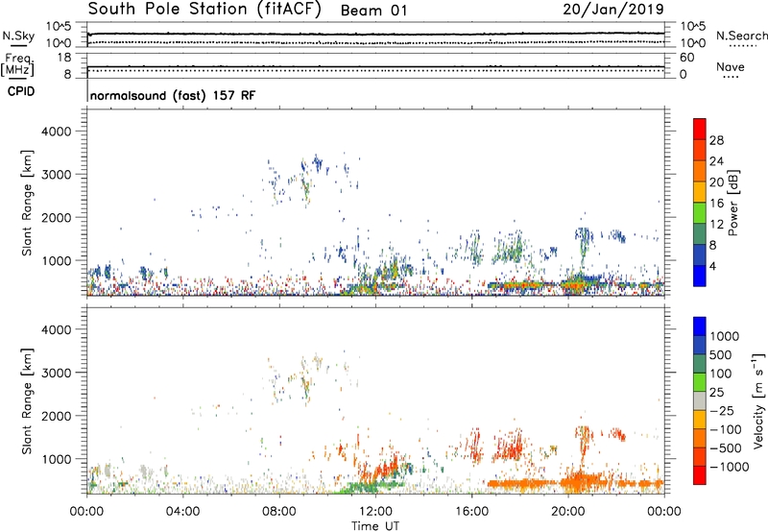768x532 pixels.
Task: Click the '04:00' time tick label
Action: click(182, 512)
